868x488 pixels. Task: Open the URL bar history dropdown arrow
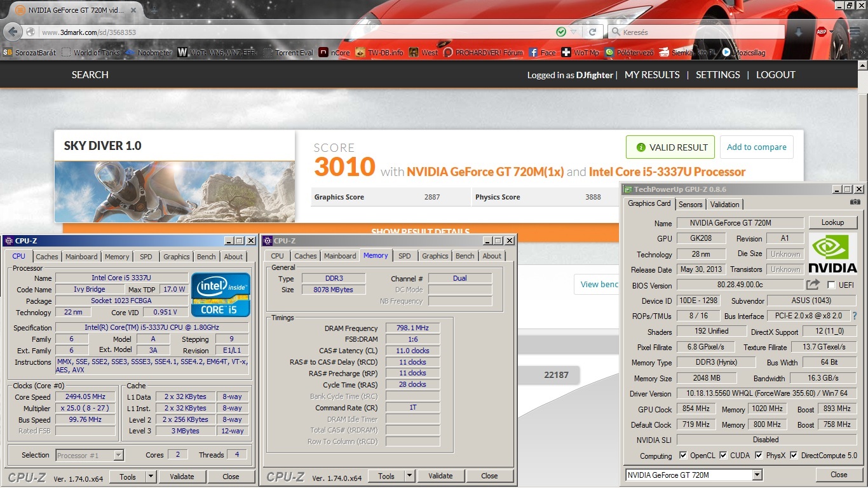[574, 32]
